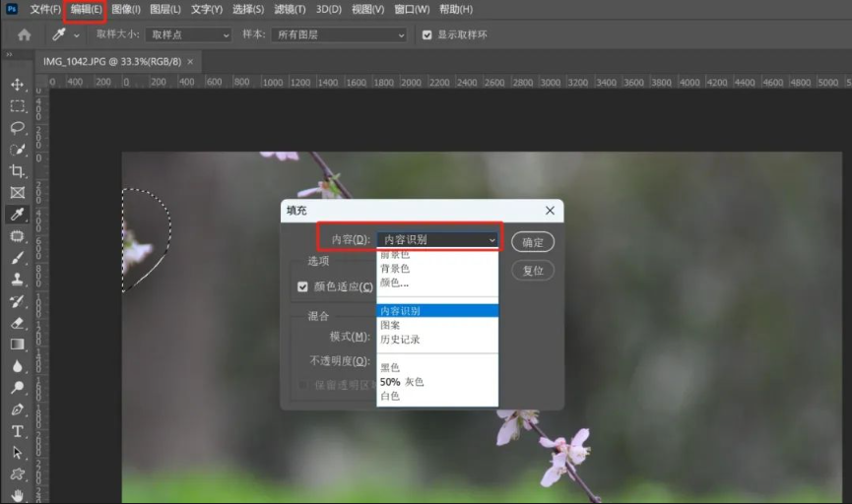Choose 黑色 from content list
852x504 pixels.
coord(437,368)
